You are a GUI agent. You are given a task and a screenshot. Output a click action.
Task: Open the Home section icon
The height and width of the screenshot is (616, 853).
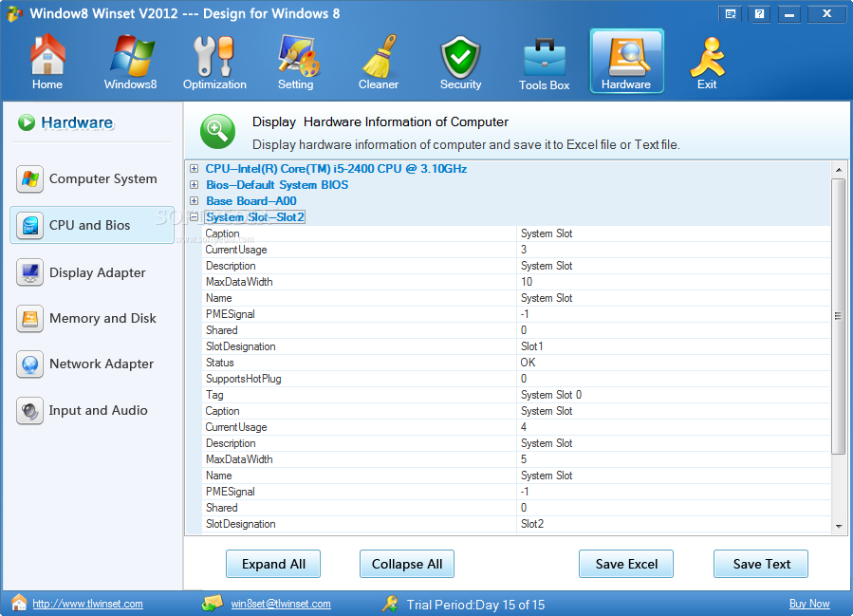[x=47, y=56]
